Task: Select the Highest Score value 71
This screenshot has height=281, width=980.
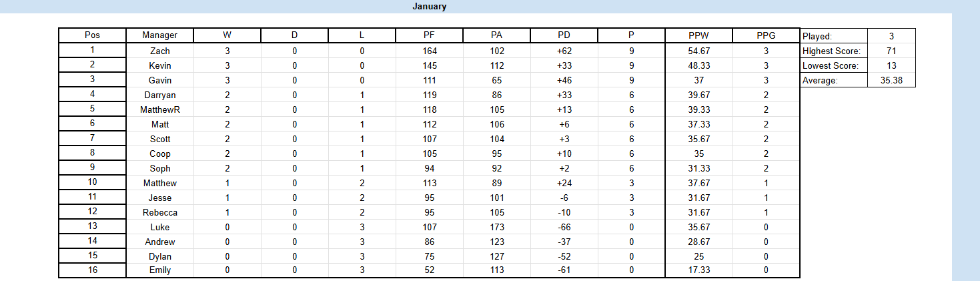Action: (x=891, y=51)
